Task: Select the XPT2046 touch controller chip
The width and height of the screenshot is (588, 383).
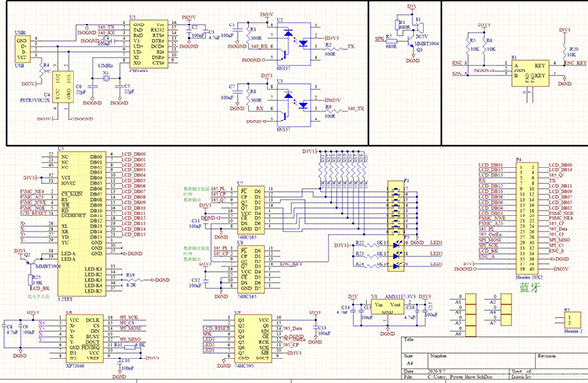Action: pos(84,339)
